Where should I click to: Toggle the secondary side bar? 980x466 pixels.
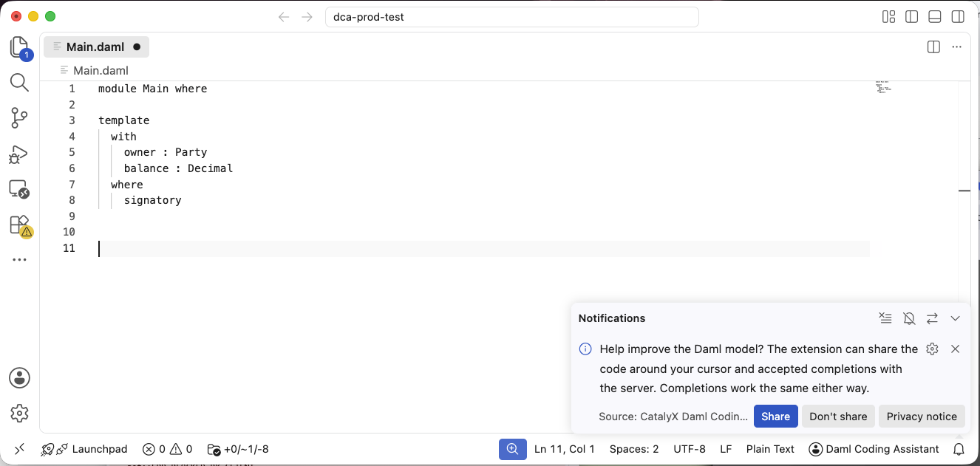[958, 17]
